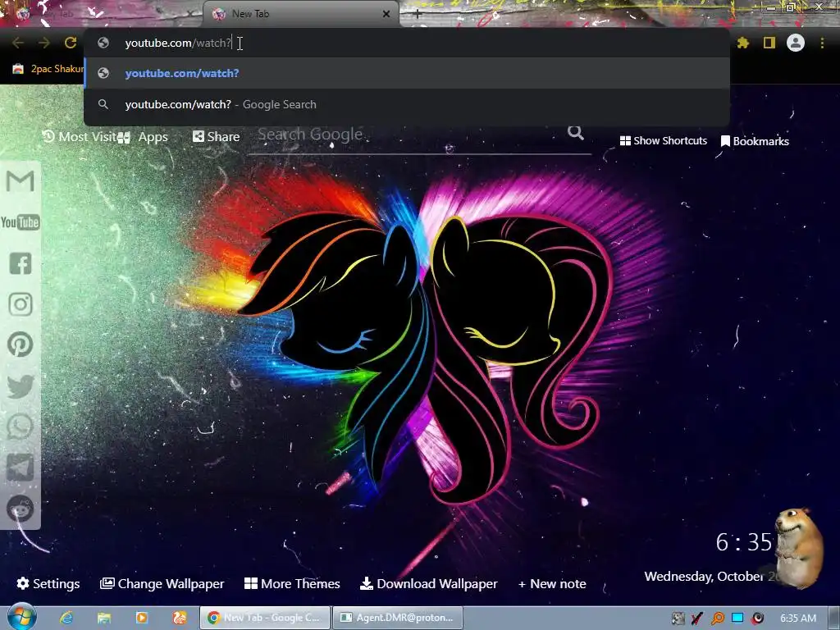Open the new tab Settings

click(48, 583)
